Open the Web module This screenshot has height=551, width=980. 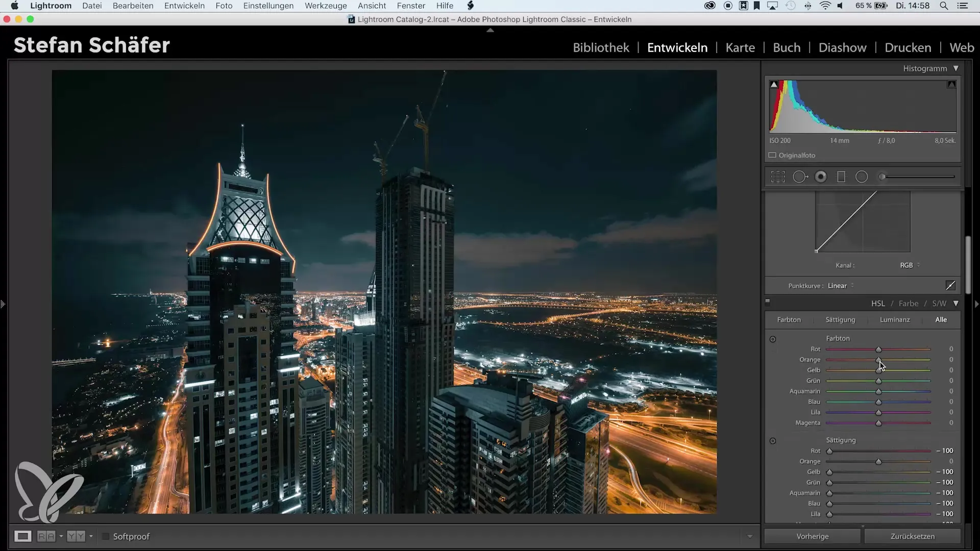tap(962, 47)
